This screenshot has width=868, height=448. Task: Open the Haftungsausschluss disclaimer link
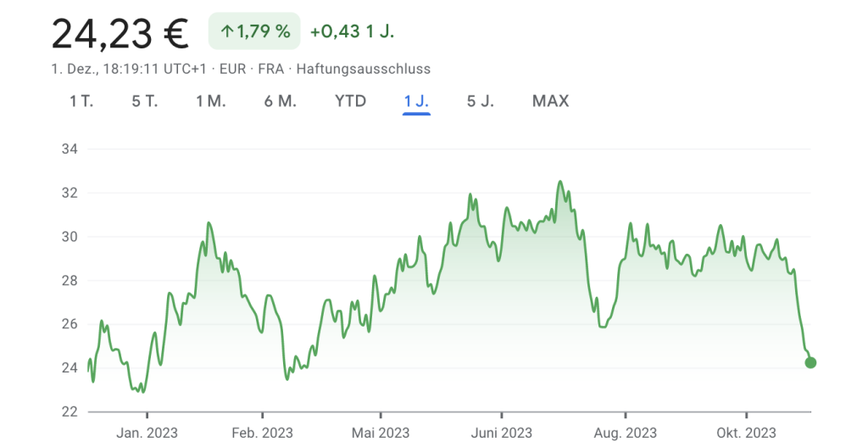[x=363, y=70]
